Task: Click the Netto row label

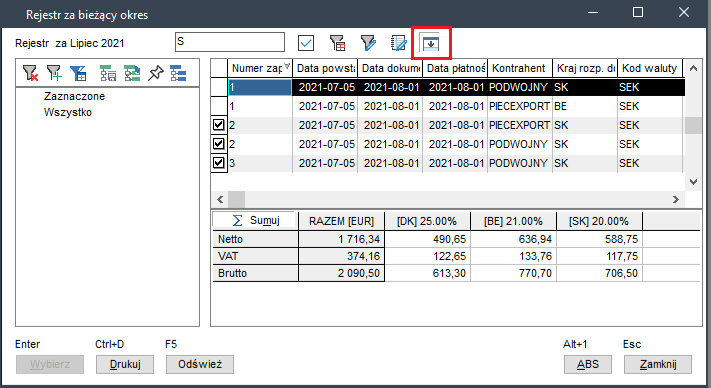Action: click(255, 239)
